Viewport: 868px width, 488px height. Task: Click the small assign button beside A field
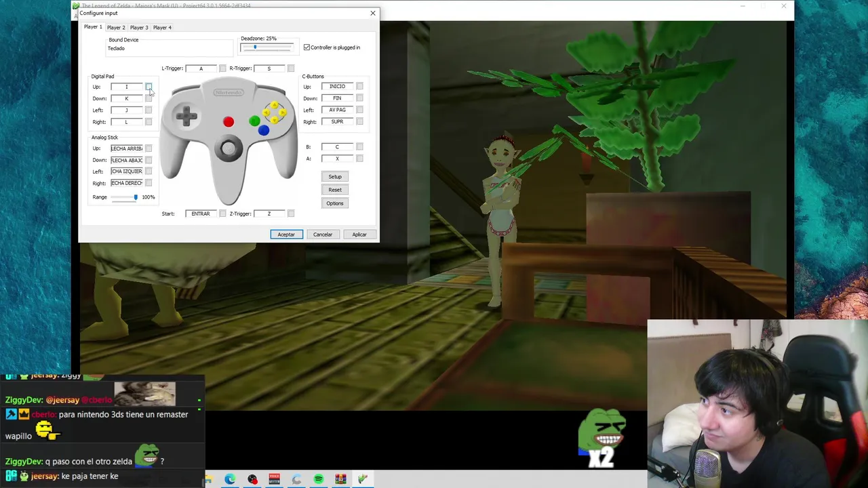click(x=359, y=159)
